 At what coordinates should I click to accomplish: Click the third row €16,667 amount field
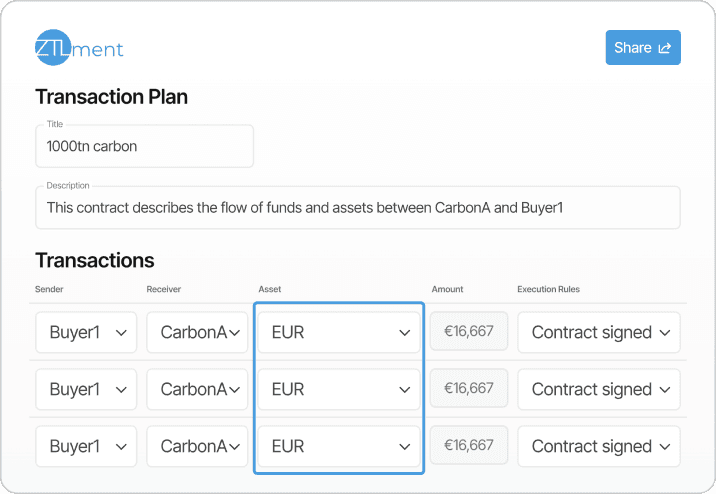pos(469,445)
